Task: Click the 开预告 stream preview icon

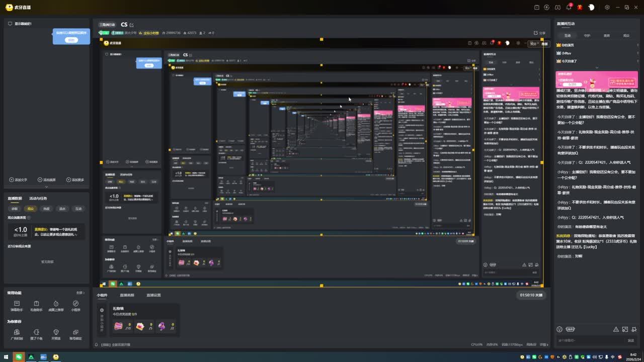Action: click(x=56, y=334)
